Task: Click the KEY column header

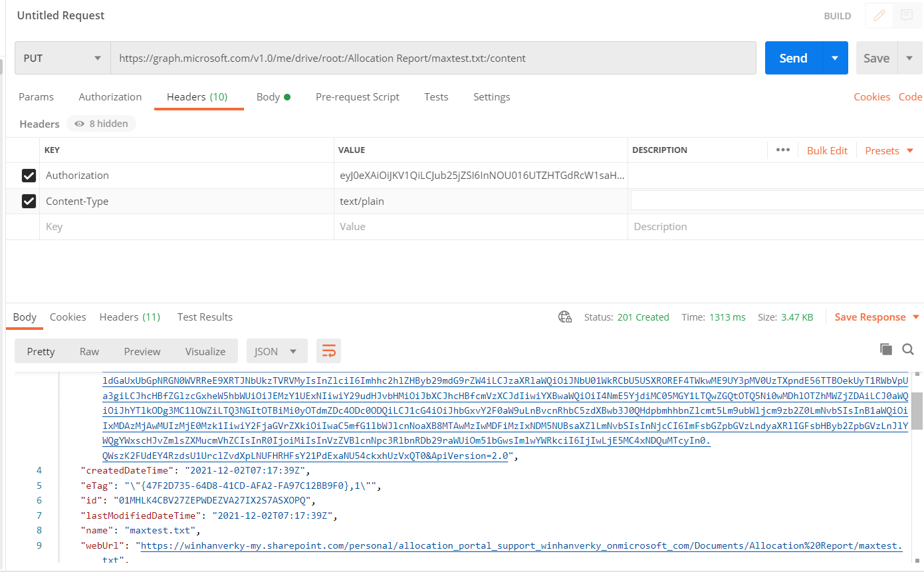Action: click(x=52, y=150)
